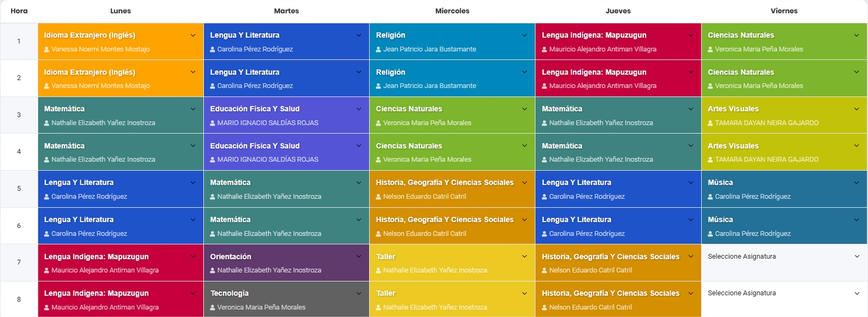The width and height of the screenshot is (868, 317).
Task: Click Lengua Y Literatura in Jueves hour 6
Action: tap(576, 220)
